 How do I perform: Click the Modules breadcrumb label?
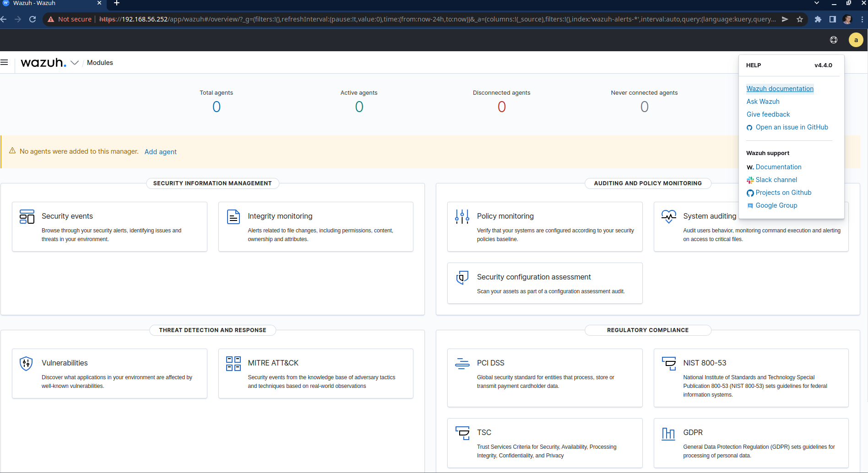click(100, 63)
